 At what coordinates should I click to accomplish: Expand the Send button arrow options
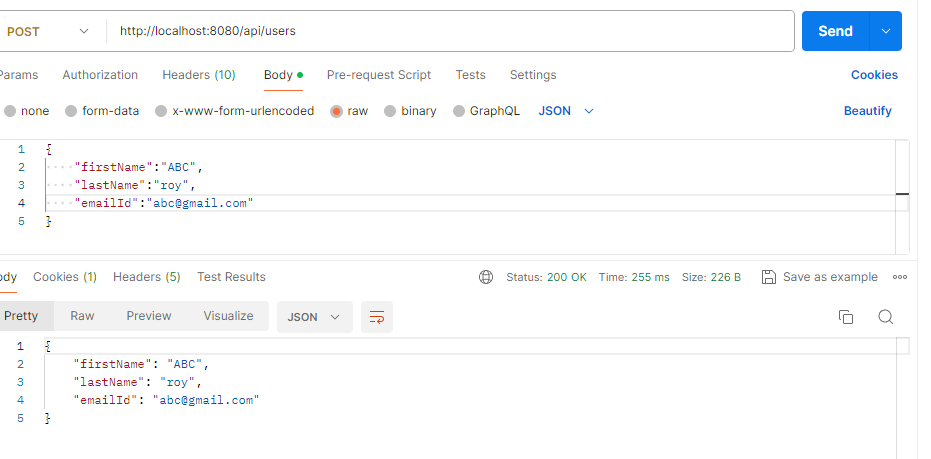(886, 31)
